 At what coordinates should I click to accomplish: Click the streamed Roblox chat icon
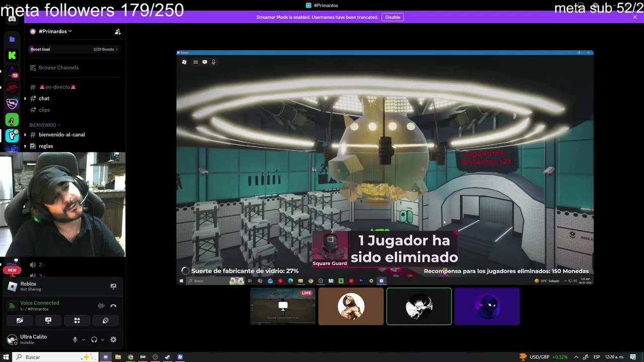coord(205,62)
